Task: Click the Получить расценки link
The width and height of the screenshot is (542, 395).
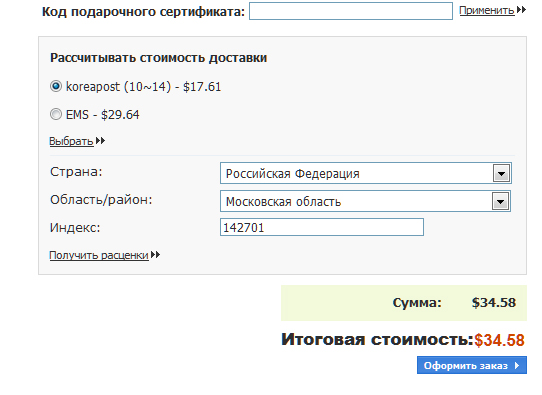Action: tap(99, 255)
